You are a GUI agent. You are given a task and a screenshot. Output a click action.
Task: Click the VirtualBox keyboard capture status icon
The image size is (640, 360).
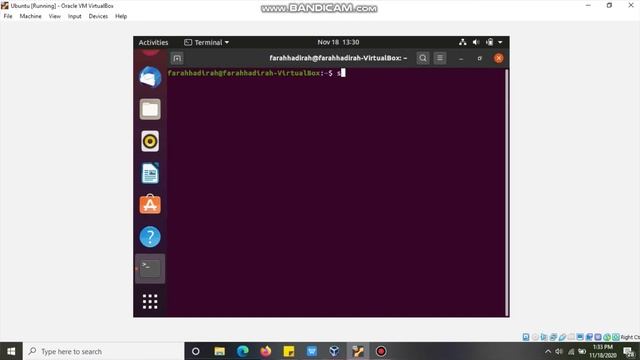[616, 337]
